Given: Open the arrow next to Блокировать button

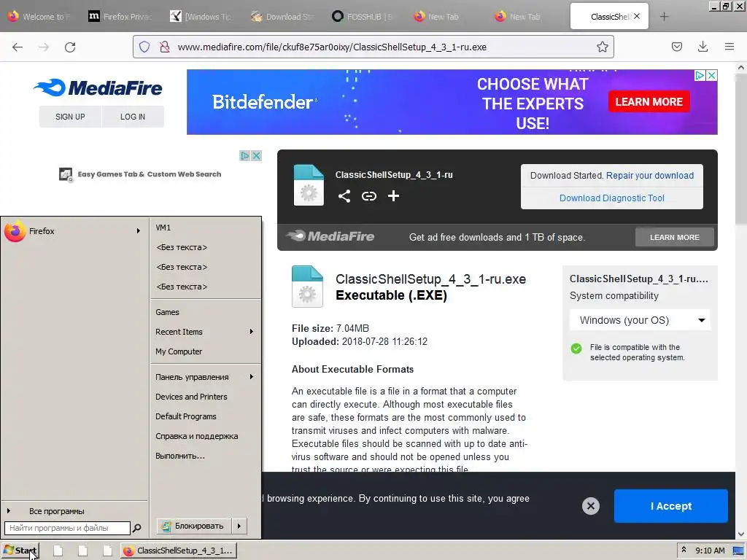Looking at the screenshot, I should [x=239, y=526].
